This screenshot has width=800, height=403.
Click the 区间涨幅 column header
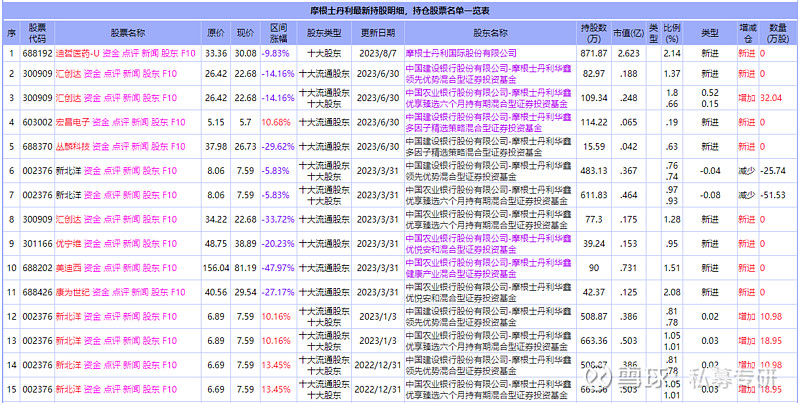click(278, 33)
